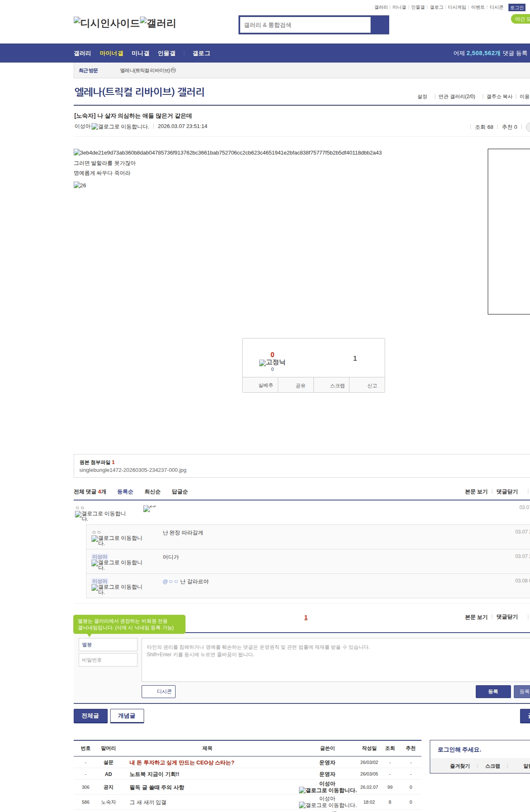Click the dccon image labeled 26 in post
Screen dimensions: 530x812
coord(80,185)
